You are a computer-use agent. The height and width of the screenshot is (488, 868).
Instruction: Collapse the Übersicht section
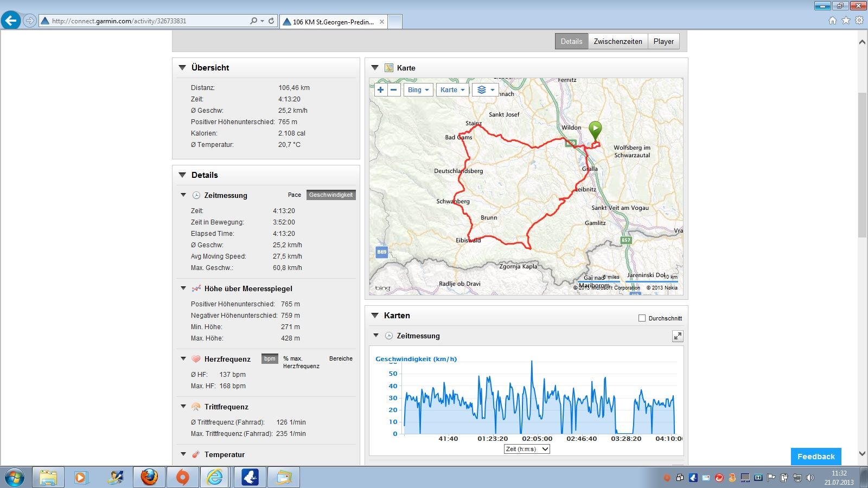point(182,68)
